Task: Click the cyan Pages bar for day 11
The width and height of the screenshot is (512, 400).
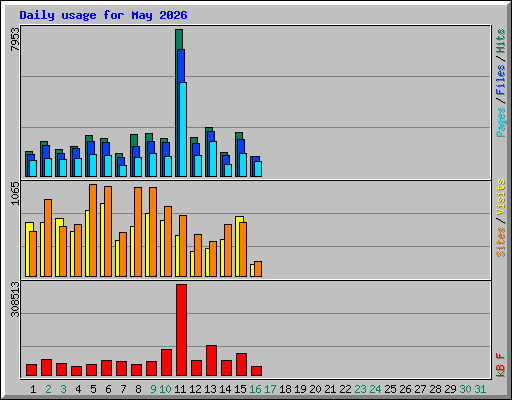Action: point(183,129)
